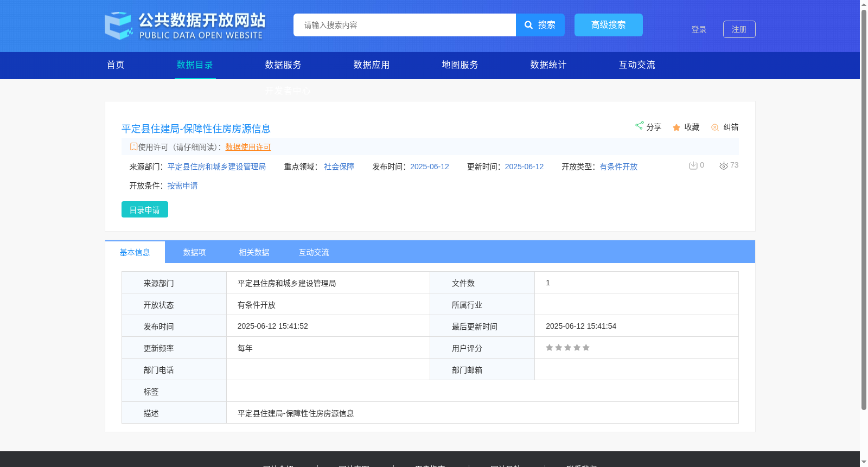Open 互动交流 navigation item
This screenshot has width=868, height=467.
click(x=637, y=65)
